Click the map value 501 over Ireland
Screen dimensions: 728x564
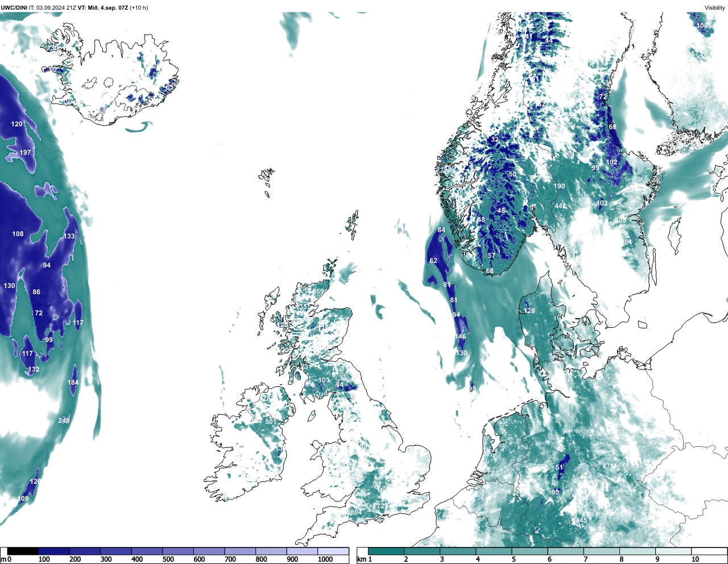270,422
